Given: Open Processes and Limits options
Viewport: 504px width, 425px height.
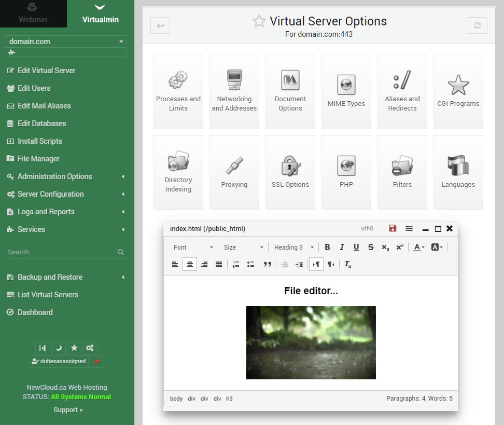Looking at the screenshot, I should [178, 92].
